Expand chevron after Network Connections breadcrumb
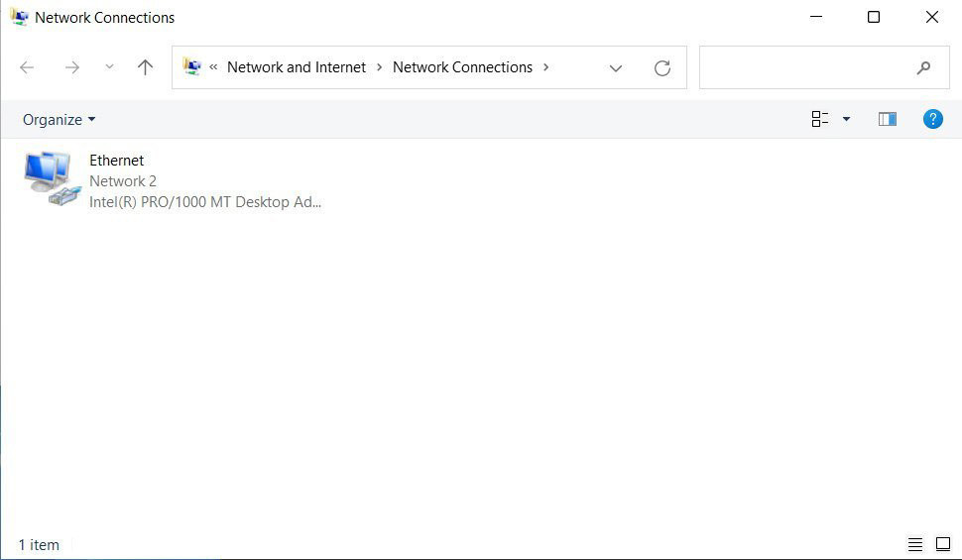Screen dimensions: 962x560 (x=545, y=67)
